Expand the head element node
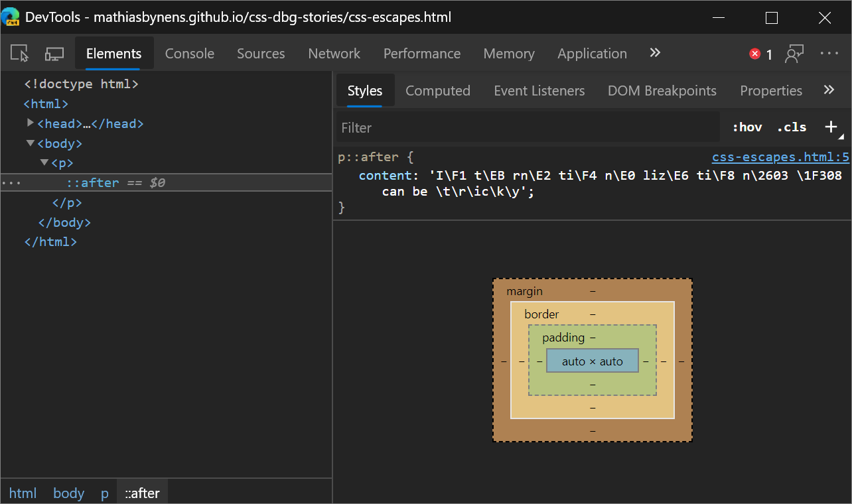 (x=31, y=123)
